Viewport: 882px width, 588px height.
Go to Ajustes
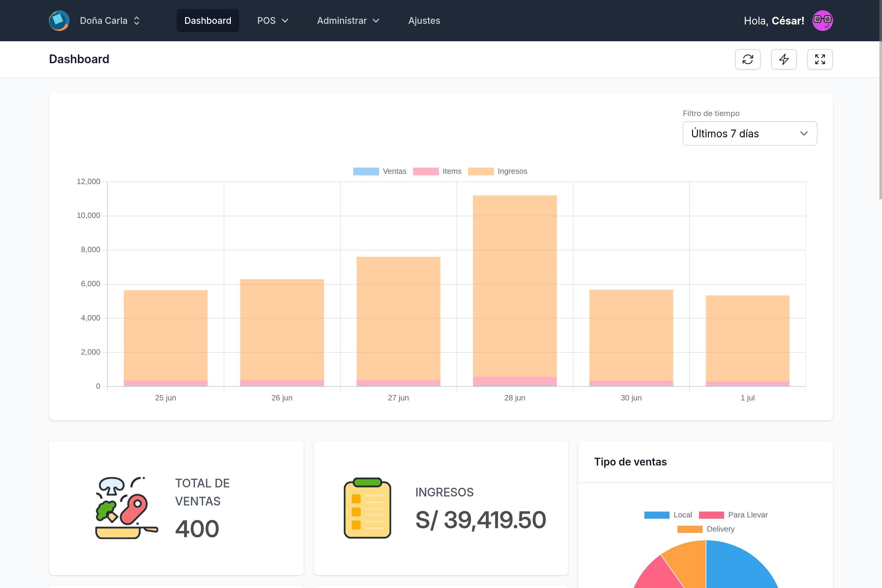click(x=424, y=21)
